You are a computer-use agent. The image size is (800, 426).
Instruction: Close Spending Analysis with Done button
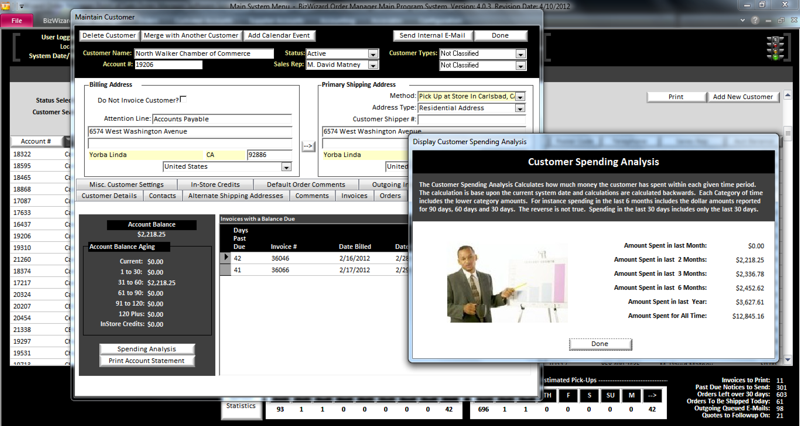click(600, 344)
